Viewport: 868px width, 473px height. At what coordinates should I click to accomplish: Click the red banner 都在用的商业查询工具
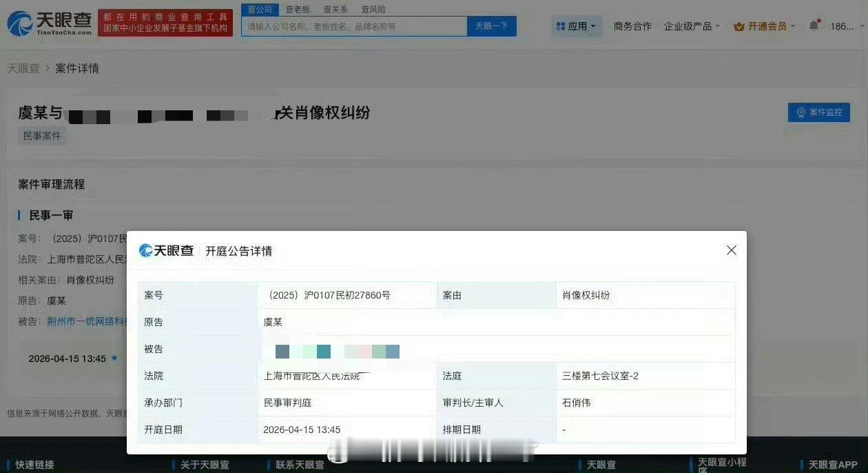165,23
